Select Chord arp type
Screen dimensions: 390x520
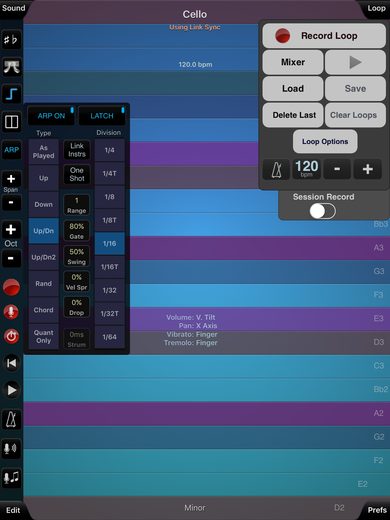pyautogui.click(x=44, y=310)
